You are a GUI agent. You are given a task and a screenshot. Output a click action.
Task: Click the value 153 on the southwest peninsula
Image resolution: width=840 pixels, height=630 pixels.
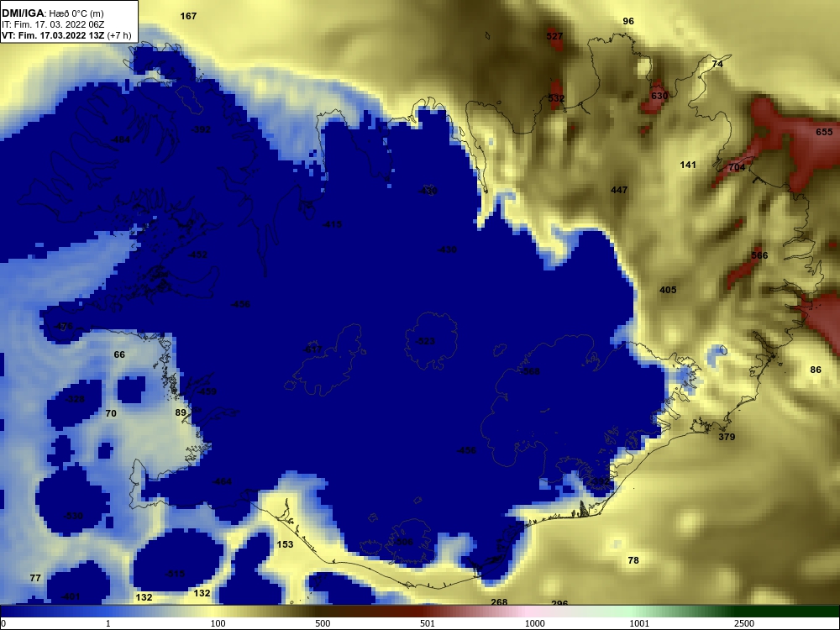click(x=285, y=544)
